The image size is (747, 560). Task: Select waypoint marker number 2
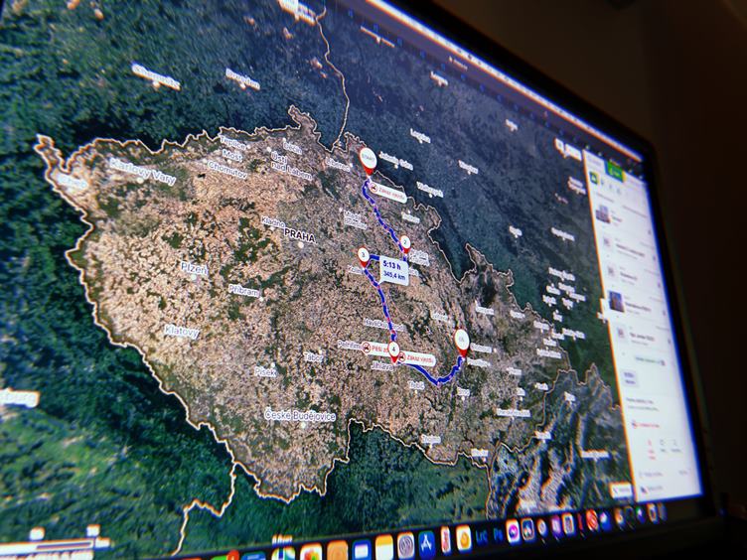tap(405, 244)
